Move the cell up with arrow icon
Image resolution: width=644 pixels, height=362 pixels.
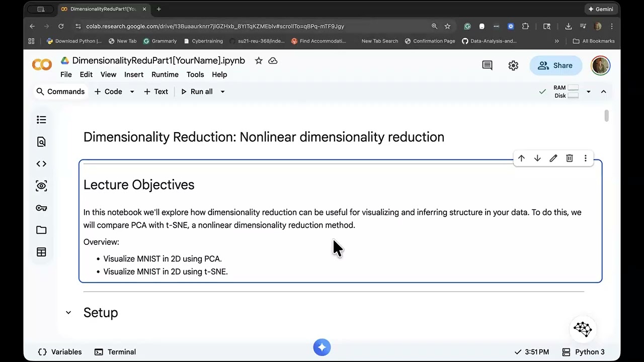[521, 158]
